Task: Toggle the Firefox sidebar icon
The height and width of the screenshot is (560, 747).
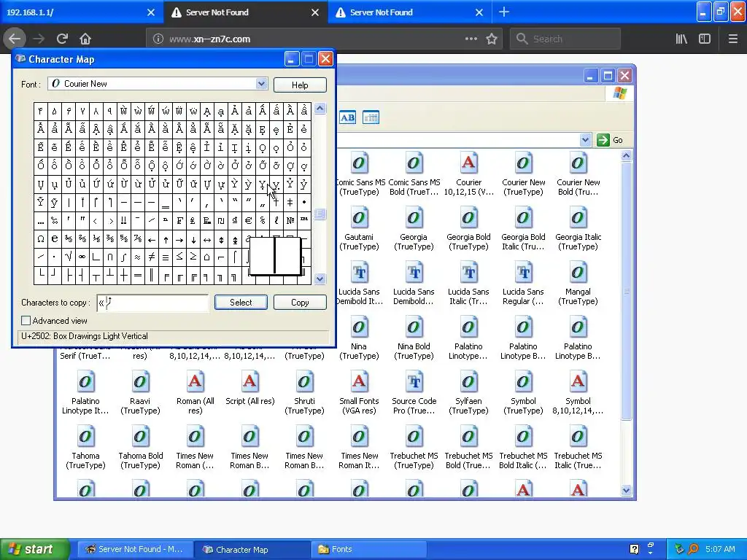Action: (705, 39)
